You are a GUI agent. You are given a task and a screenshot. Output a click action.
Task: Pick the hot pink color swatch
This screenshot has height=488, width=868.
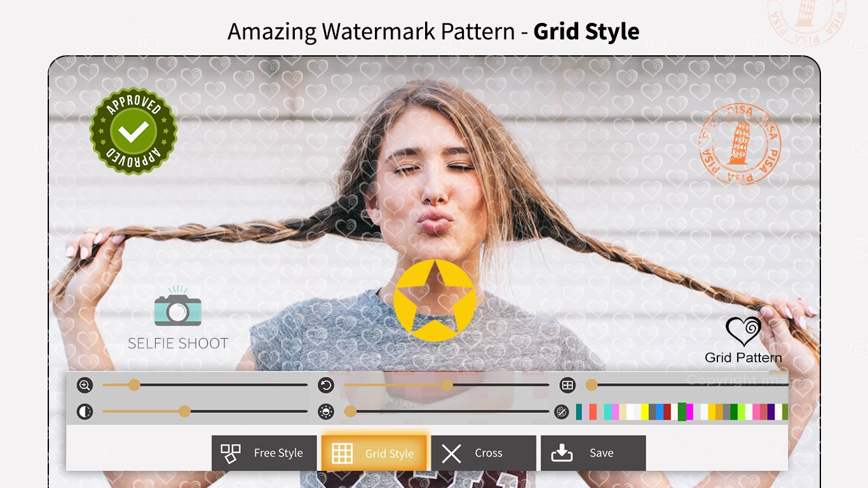[756, 412]
